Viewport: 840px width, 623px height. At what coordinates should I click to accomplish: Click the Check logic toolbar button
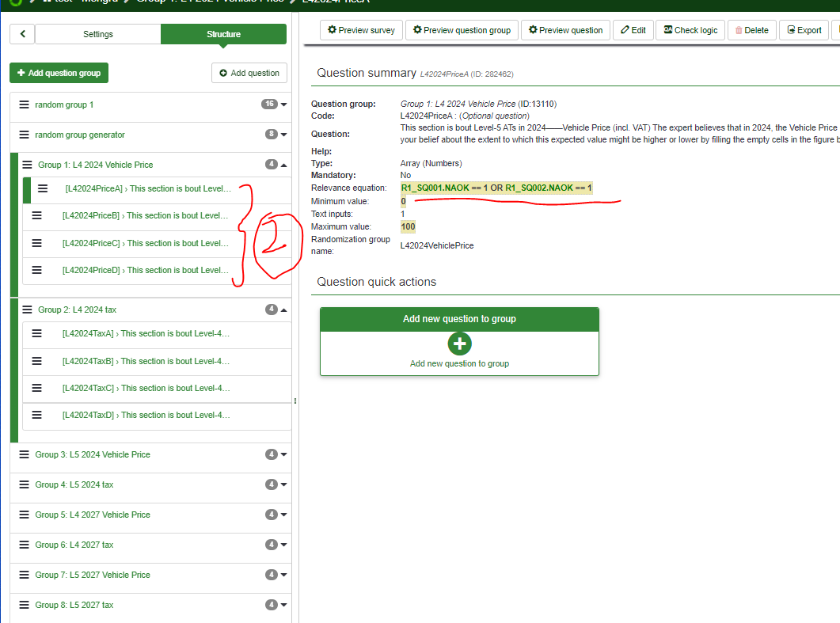(690, 30)
